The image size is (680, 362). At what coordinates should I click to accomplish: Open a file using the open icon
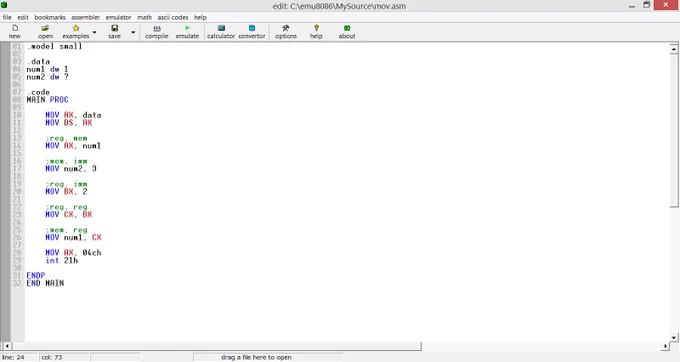point(45,32)
